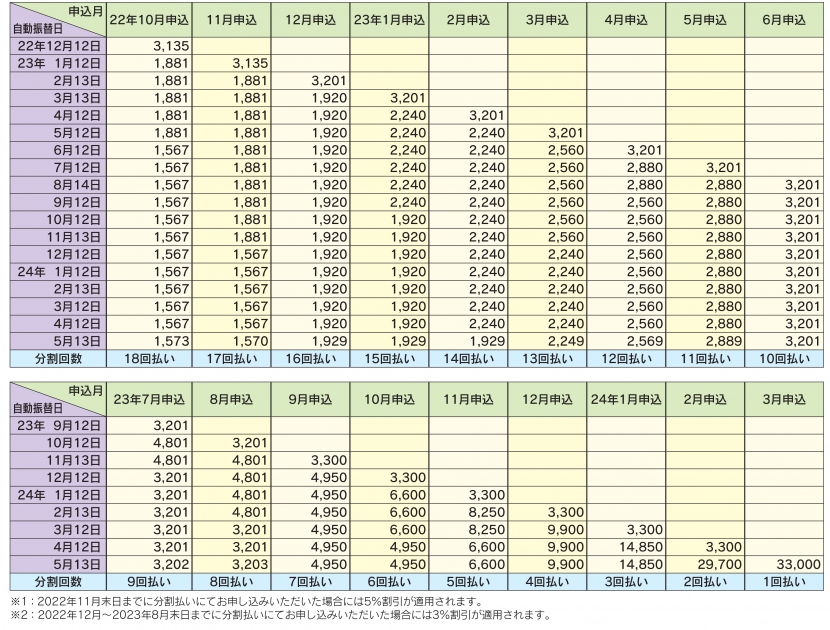Click the '8月申込' column header

click(231, 399)
